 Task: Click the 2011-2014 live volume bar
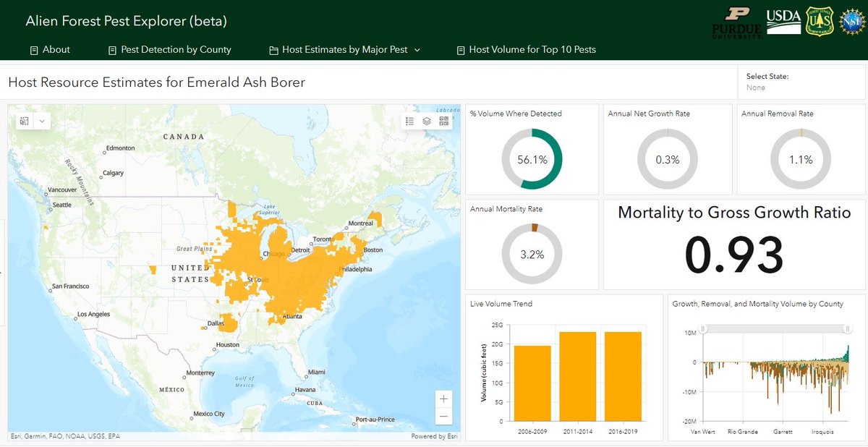coord(577,376)
